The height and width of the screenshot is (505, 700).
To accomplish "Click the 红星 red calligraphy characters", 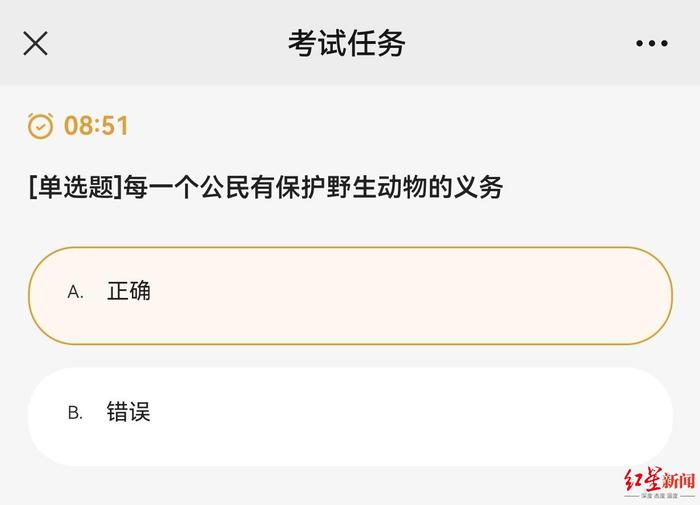I will [x=642, y=480].
